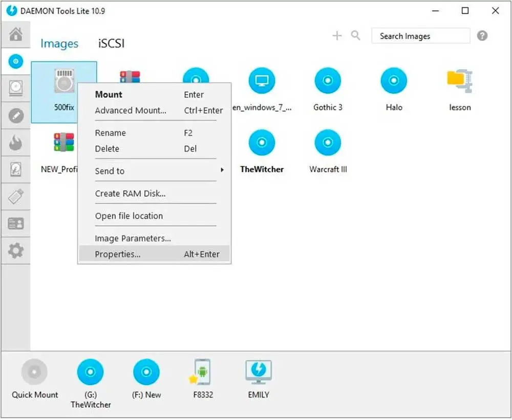Screen dimensions: 512x420
Task: Choose Open file location entry
Action: pos(154,216)
